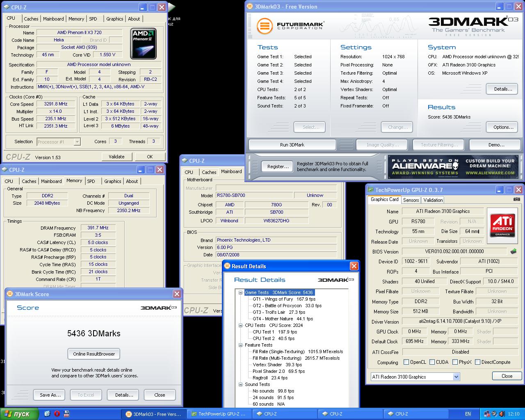Open the ATI Radeon 3100 Graphics dropdown
Image resolution: width=525 pixels, height=420 pixels.
(x=456, y=377)
